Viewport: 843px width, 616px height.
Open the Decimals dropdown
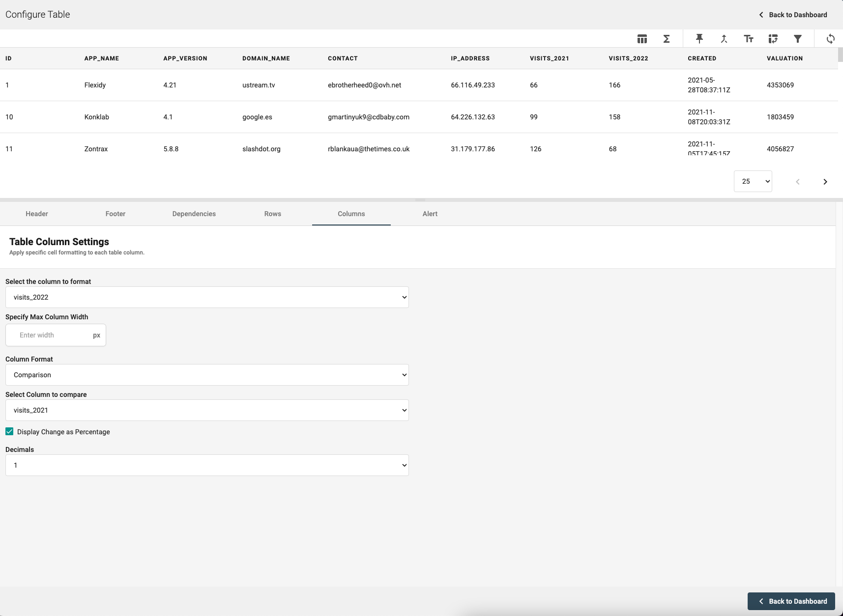click(x=207, y=465)
